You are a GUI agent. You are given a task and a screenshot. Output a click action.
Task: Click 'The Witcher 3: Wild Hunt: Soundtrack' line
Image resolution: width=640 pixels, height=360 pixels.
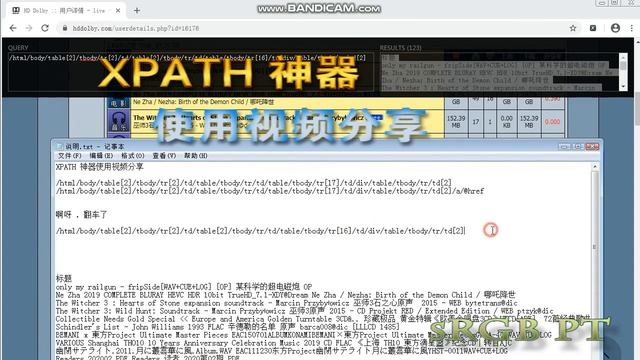point(304,311)
